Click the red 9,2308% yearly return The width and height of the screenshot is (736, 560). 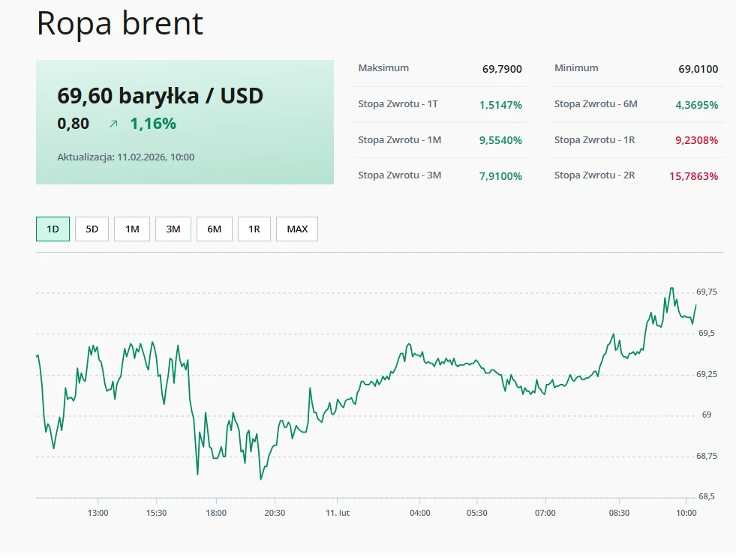[694, 140]
